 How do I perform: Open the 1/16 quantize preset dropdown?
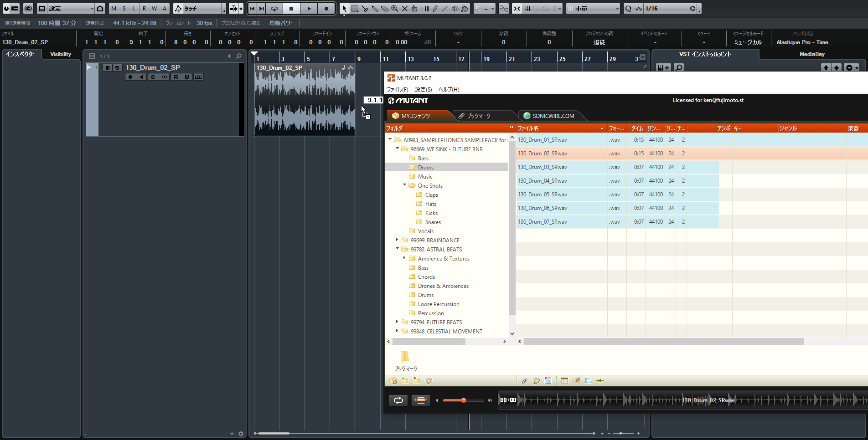(x=670, y=8)
